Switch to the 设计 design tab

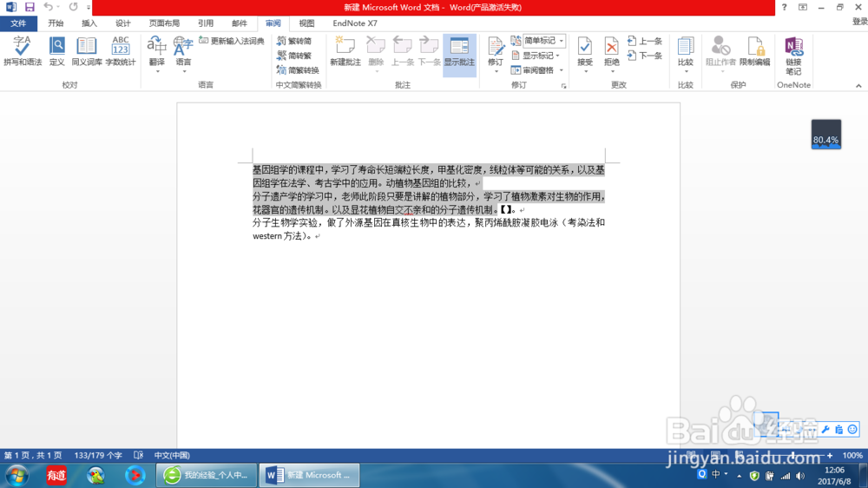(x=123, y=23)
